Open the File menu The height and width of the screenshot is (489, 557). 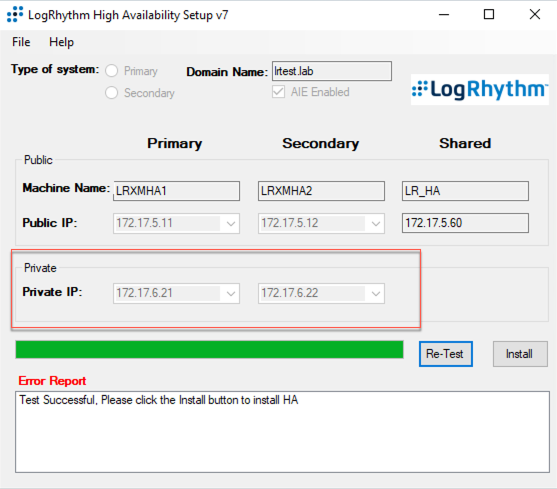point(21,42)
